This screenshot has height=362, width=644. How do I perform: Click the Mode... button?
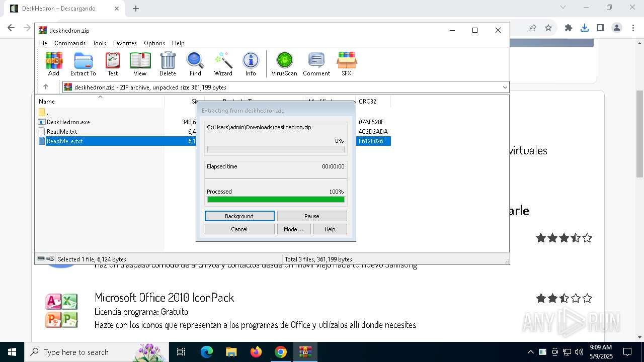coord(293,229)
